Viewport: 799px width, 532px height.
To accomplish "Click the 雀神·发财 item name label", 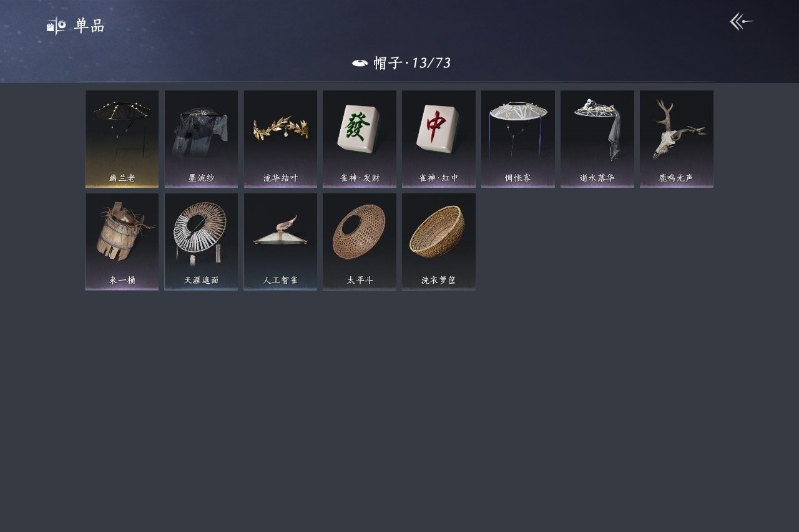I will point(360,178).
